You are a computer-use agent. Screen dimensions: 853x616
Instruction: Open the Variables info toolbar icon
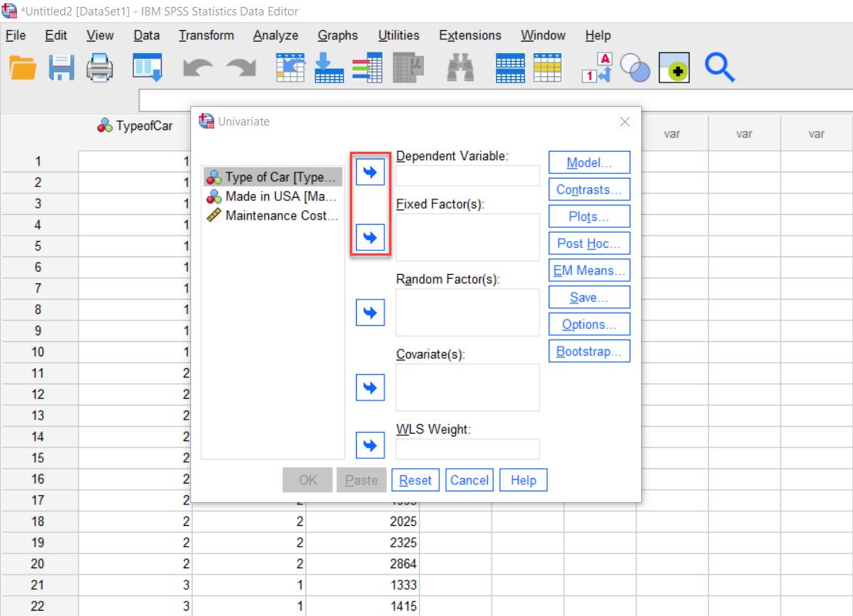[368, 68]
